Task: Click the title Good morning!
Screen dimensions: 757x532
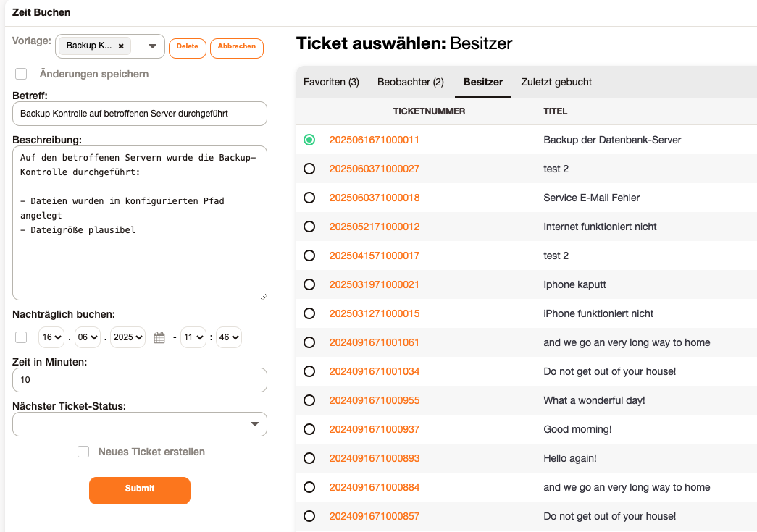Action: click(x=577, y=429)
